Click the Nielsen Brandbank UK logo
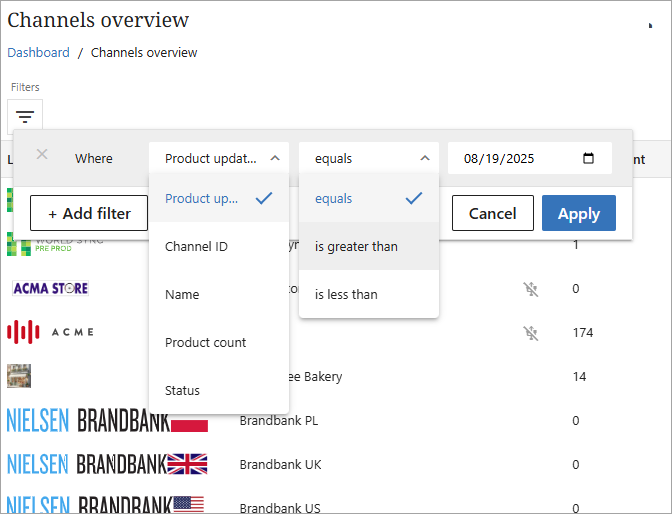672x514 pixels. point(107,464)
